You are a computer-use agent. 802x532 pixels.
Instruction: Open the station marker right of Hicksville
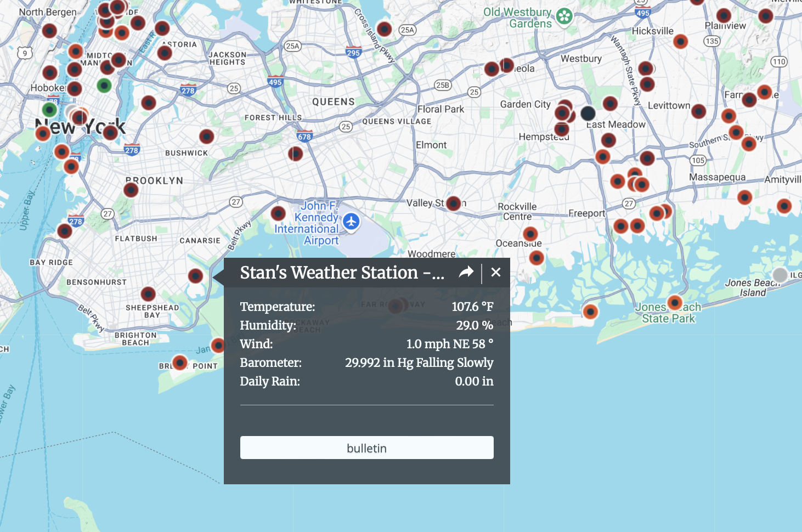(681, 41)
